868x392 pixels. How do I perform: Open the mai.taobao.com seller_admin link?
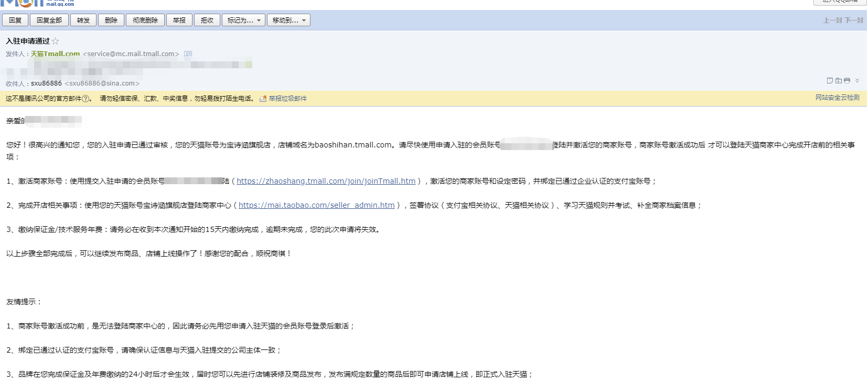coord(317,205)
